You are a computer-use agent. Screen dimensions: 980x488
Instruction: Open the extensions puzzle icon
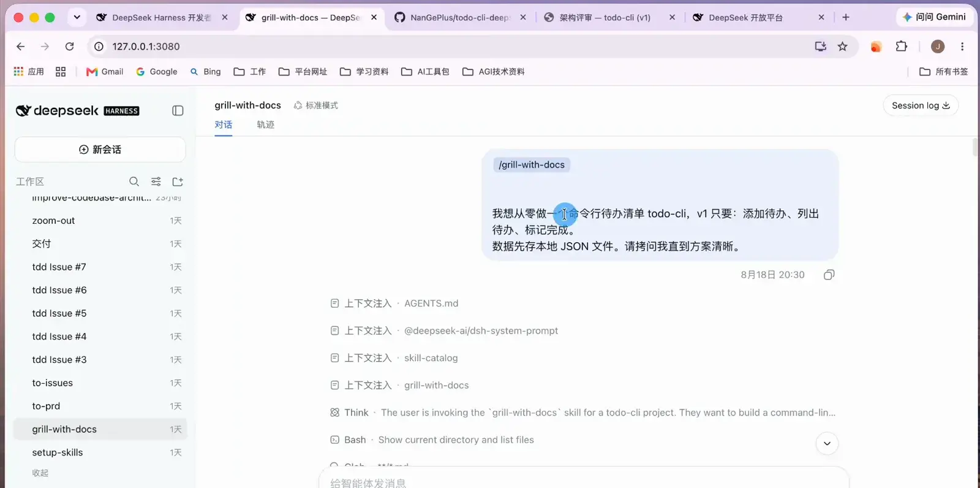click(x=901, y=47)
